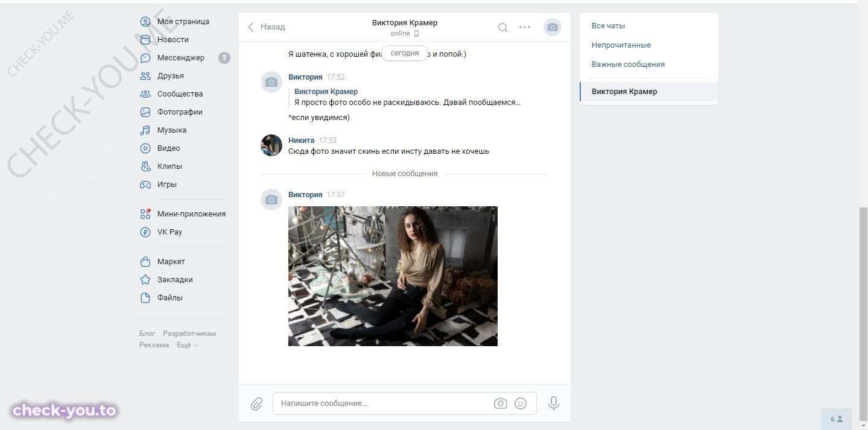Open the Мессенджер chat bubble icon

coord(145,58)
